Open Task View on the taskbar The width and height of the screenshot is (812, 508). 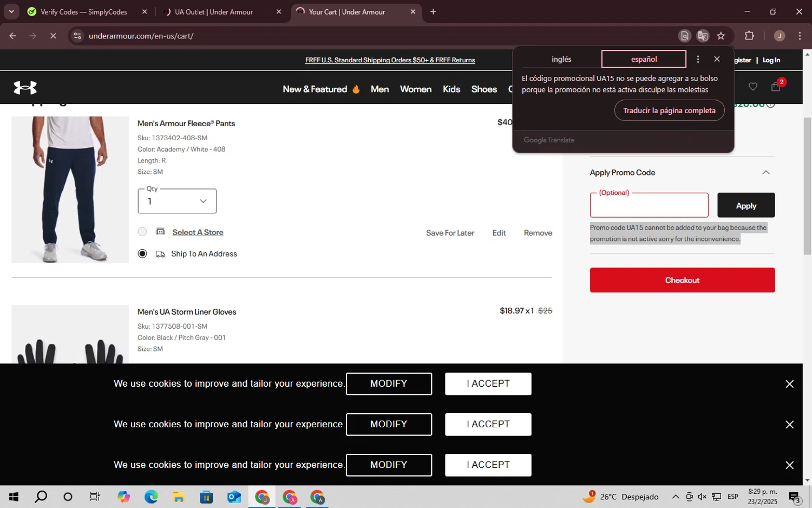(x=95, y=497)
